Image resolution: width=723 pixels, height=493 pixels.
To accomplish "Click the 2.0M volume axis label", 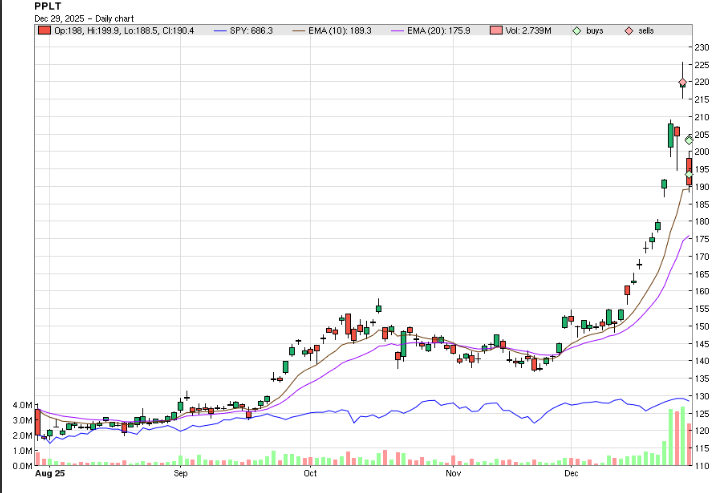I will 23,436.
